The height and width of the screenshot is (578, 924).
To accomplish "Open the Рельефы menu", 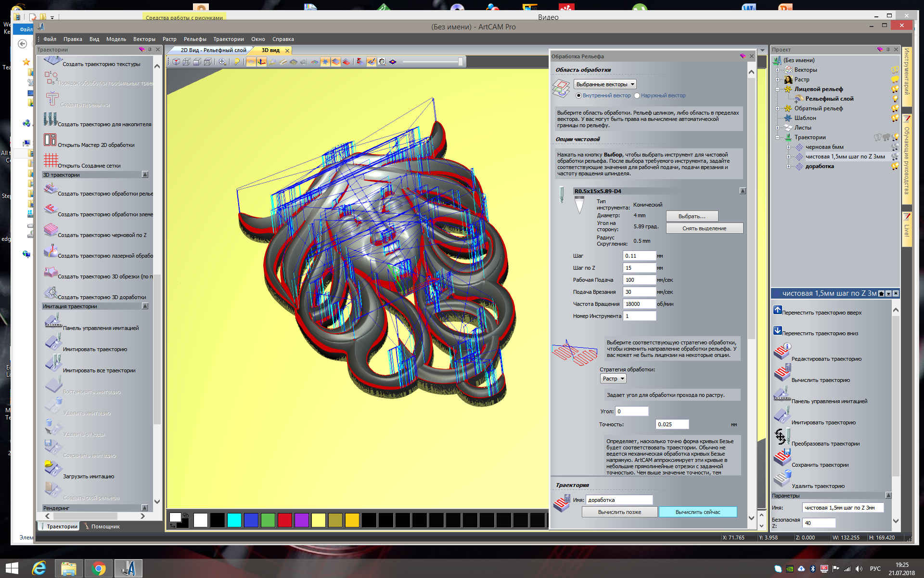I will [195, 39].
